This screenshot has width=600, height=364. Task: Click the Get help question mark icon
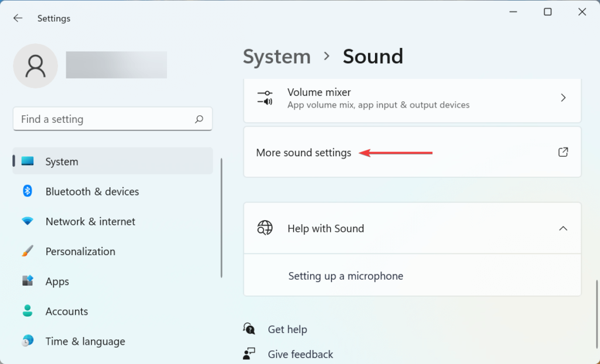(248, 329)
